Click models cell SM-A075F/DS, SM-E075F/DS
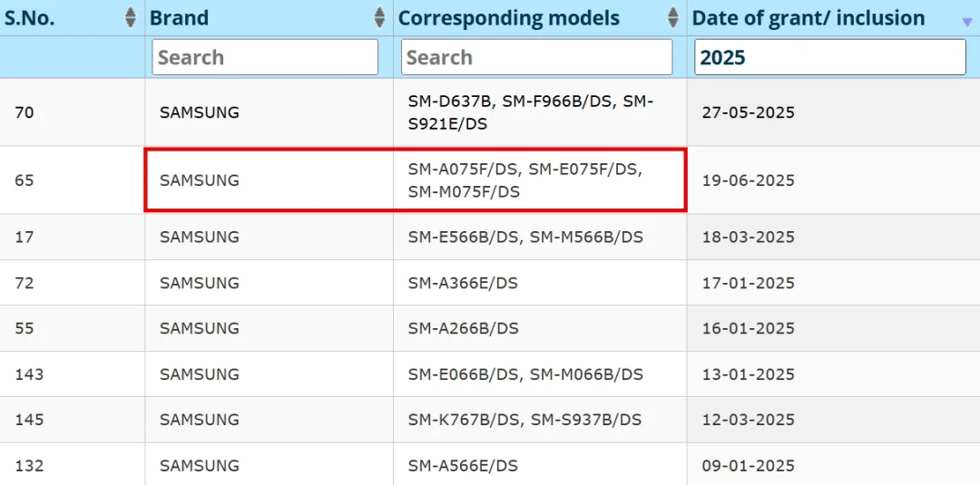Screen dimensions: 980x485 coord(540,180)
